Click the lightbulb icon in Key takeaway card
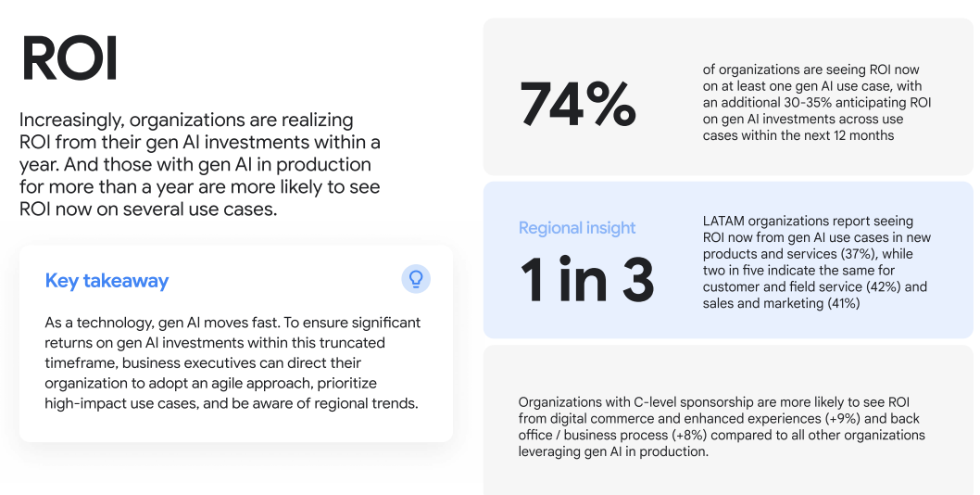The width and height of the screenshot is (980, 495). (416, 278)
